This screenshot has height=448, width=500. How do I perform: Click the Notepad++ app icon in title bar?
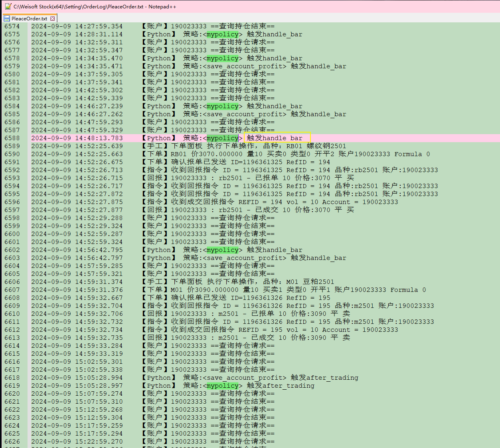point(8,6)
